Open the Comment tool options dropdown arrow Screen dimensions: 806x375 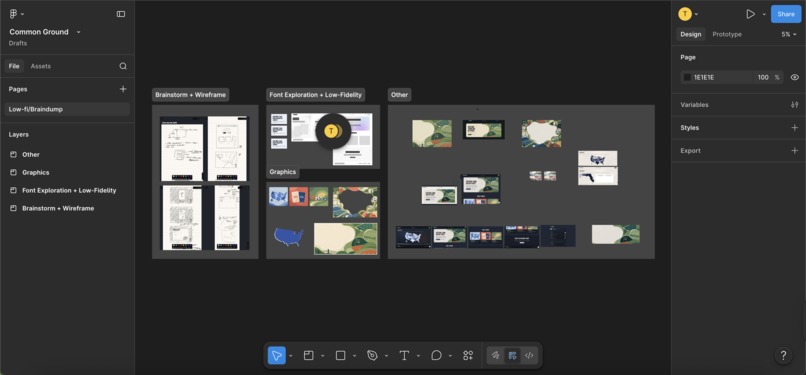coord(450,355)
